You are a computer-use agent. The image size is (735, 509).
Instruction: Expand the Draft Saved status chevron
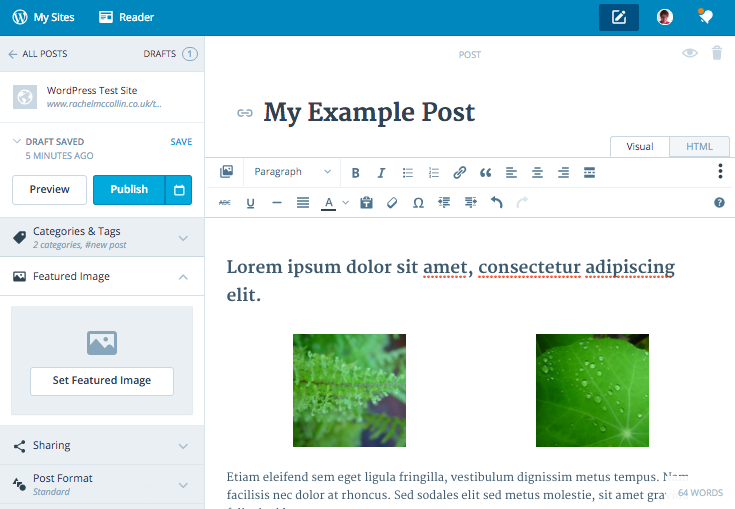17,141
